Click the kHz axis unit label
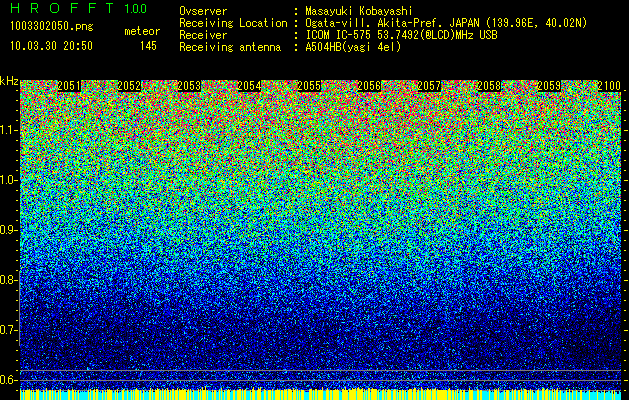The height and width of the screenshot is (400, 629). click(9, 81)
